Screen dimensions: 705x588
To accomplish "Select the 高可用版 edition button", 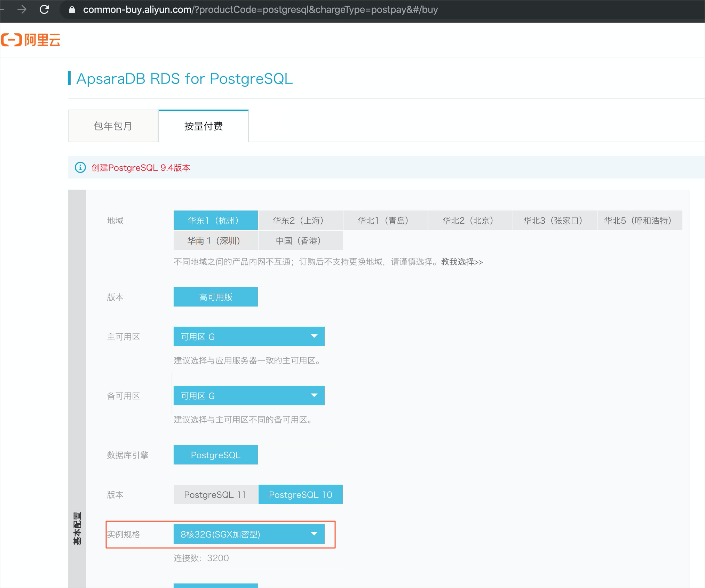I will click(x=216, y=297).
